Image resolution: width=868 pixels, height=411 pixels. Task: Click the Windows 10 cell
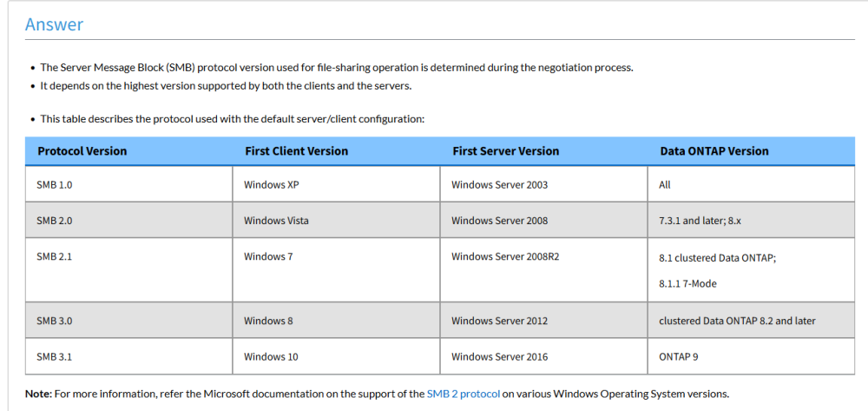click(x=336, y=357)
